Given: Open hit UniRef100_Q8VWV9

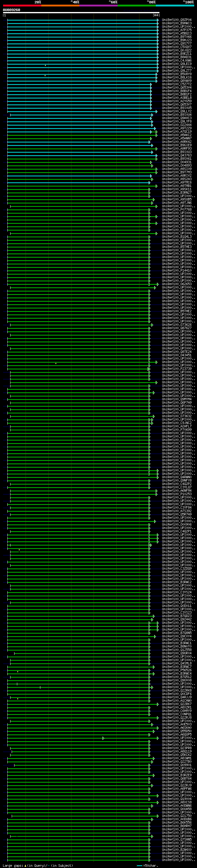Looking at the screenshot, I should pos(177,81).
